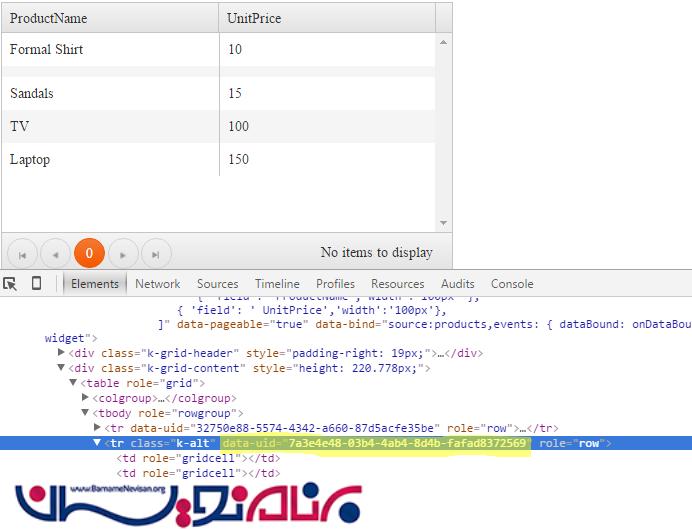Click the orange page 0 button
This screenshot has width=692, height=529.
click(89, 253)
